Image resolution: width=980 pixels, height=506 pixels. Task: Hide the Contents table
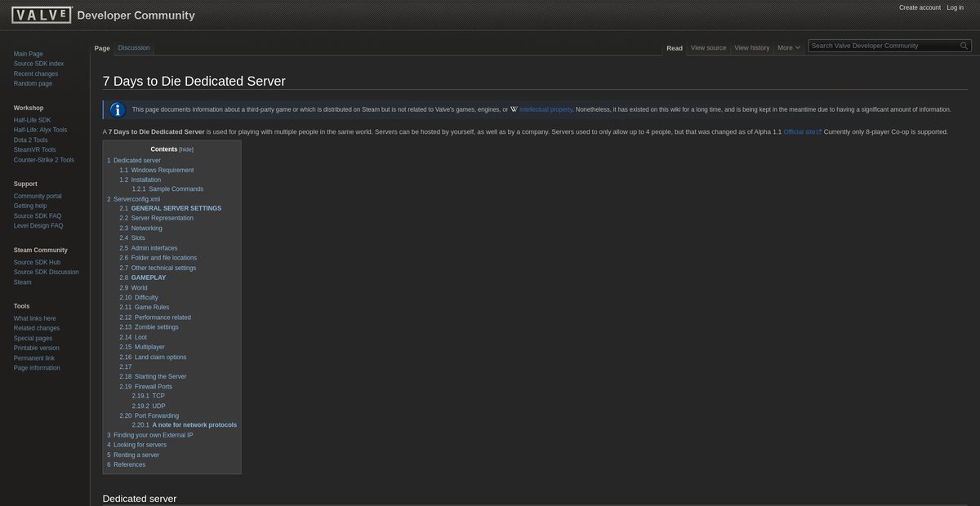186,149
